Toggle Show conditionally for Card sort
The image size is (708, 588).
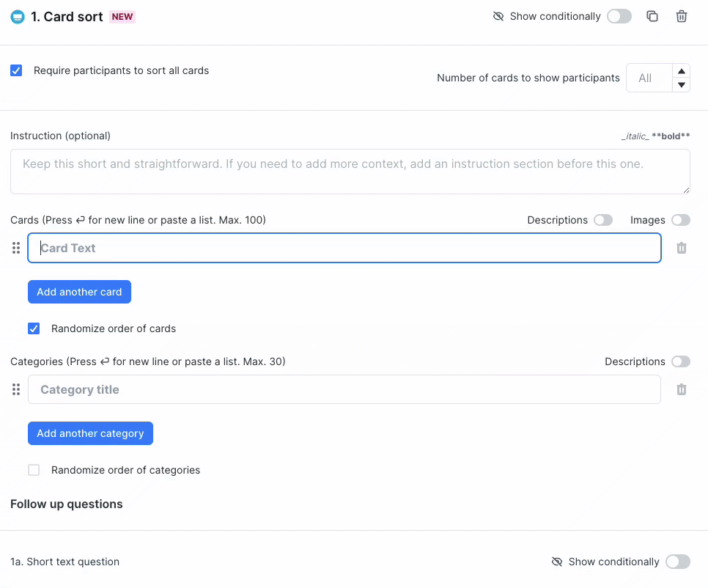point(619,16)
